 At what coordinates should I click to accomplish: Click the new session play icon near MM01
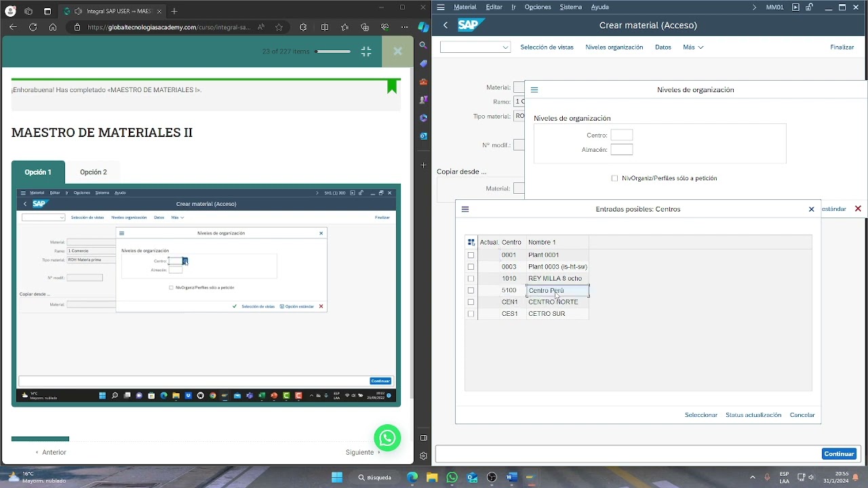click(795, 7)
